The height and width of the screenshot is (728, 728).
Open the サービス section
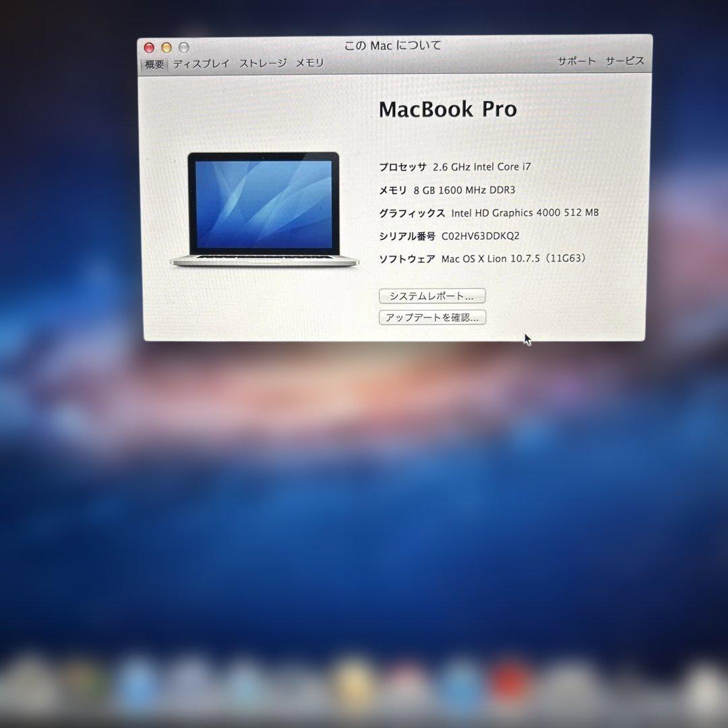[625, 61]
